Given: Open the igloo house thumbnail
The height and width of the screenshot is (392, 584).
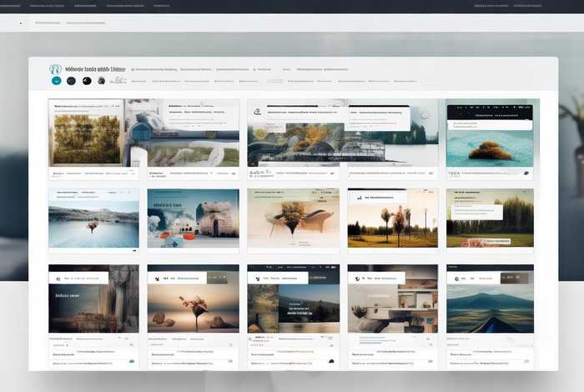Looking at the screenshot, I should tap(193, 219).
